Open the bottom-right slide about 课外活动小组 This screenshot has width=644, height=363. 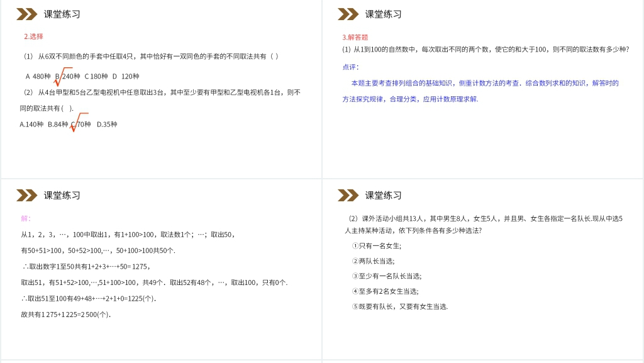tap(482, 269)
